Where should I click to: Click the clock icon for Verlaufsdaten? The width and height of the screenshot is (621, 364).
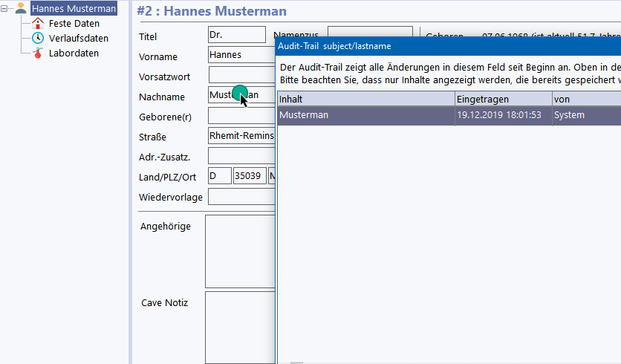[x=37, y=39]
